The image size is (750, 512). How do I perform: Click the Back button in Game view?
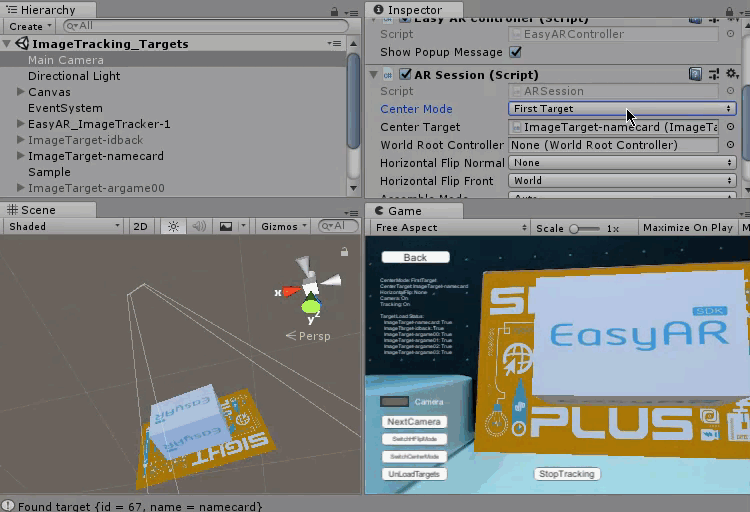coord(415,257)
